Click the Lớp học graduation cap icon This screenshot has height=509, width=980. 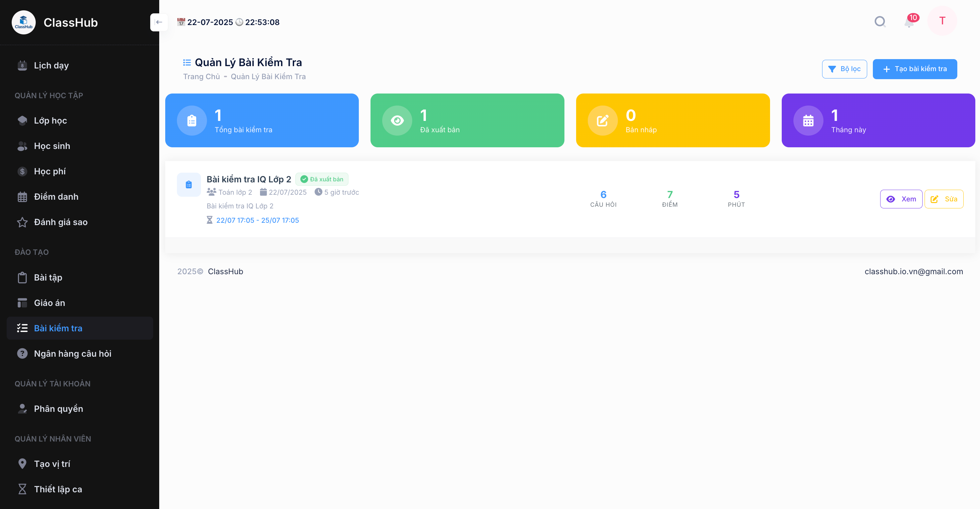click(x=22, y=120)
